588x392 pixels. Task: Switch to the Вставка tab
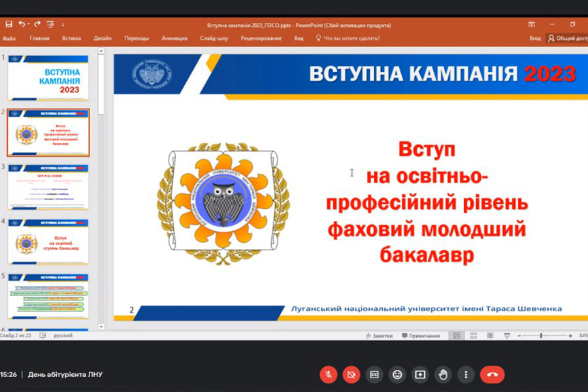pyautogui.click(x=71, y=39)
